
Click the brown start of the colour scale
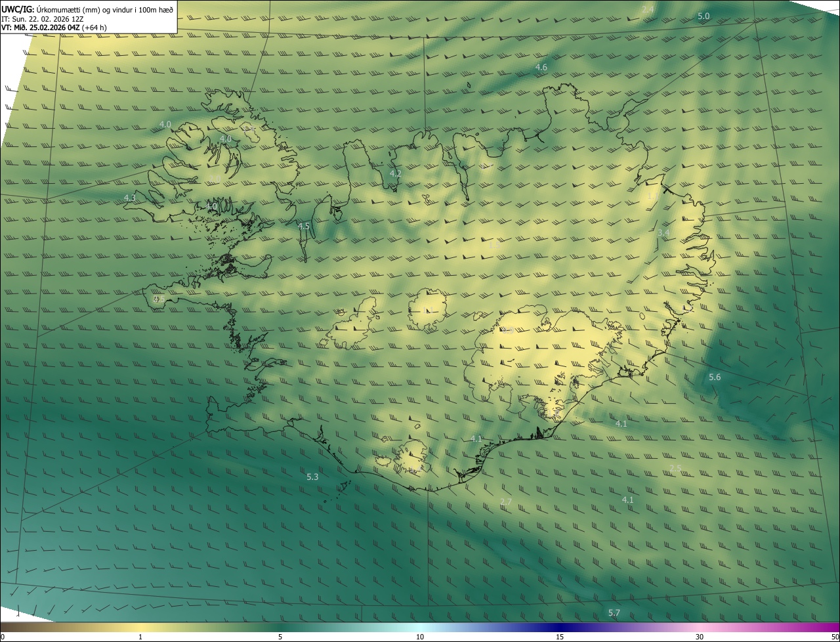[x=10, y=628]
